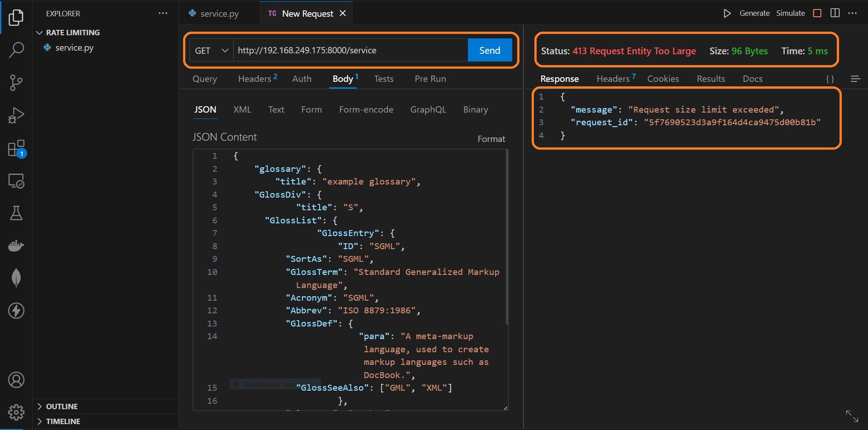Click the JSON editor vertical scrollbar

507,237
